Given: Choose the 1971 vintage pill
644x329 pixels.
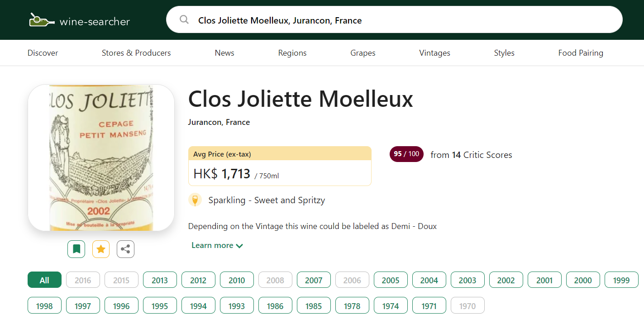Looking at the screenshot, I should (x=429, y=305).
